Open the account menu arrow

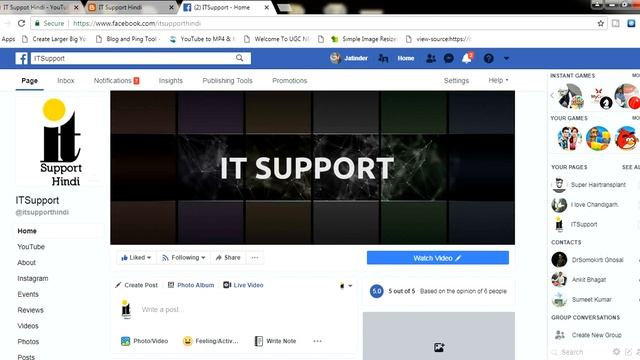coord(506,58)
